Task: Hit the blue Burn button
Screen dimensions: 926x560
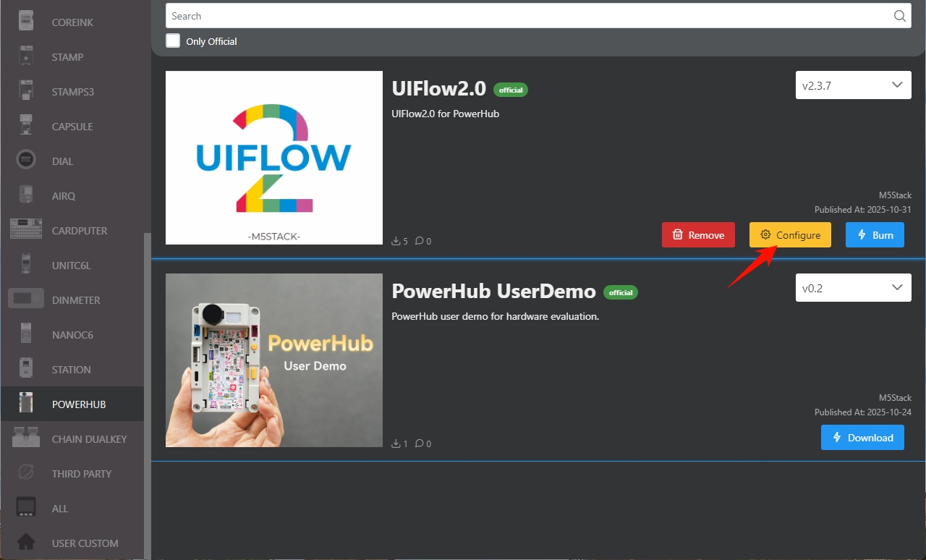Action: pyautogui.click(x=875, y=235)
